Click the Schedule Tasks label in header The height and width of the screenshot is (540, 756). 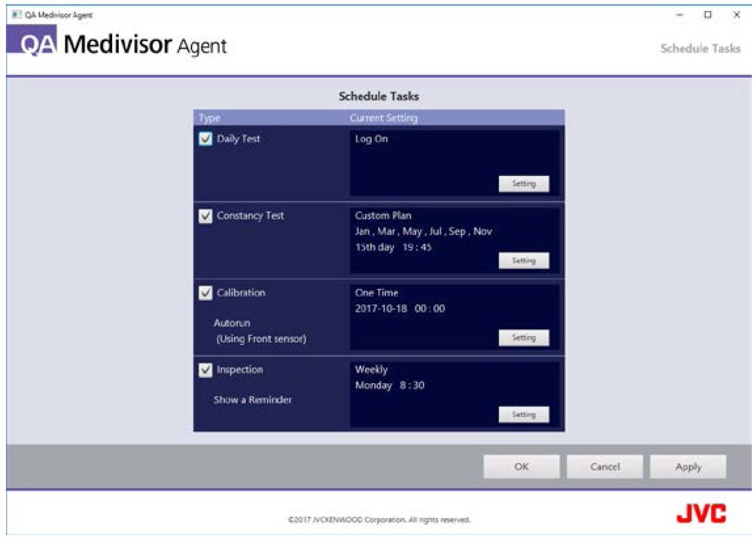click(700, 49)
